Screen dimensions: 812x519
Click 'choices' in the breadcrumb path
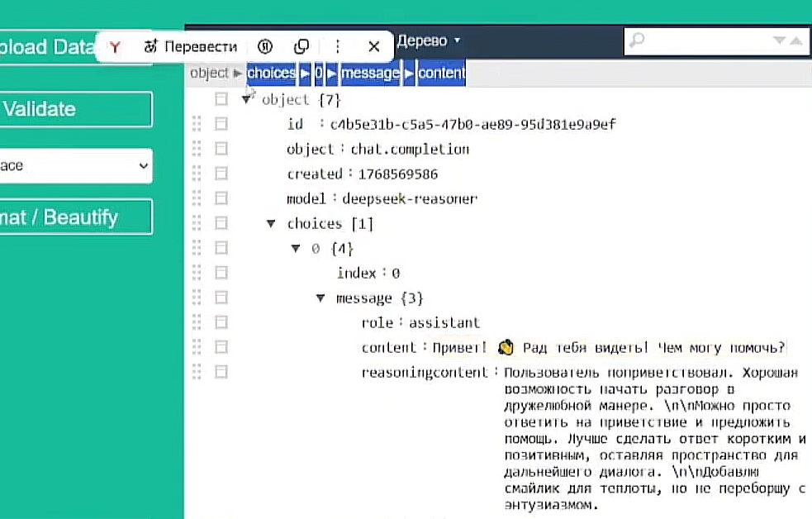272,73
